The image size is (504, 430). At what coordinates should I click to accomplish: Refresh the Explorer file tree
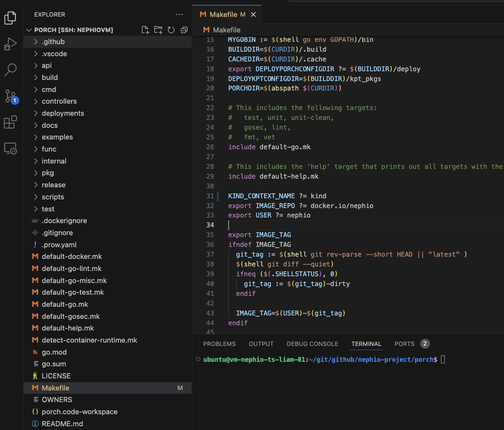pos(171,30)
